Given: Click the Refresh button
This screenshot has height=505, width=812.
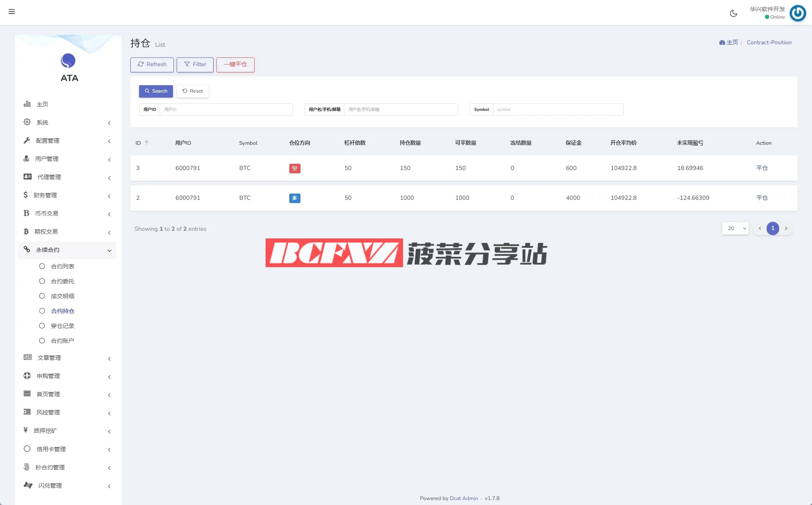Looking at the screenshot, I should [x=152, y=65].
